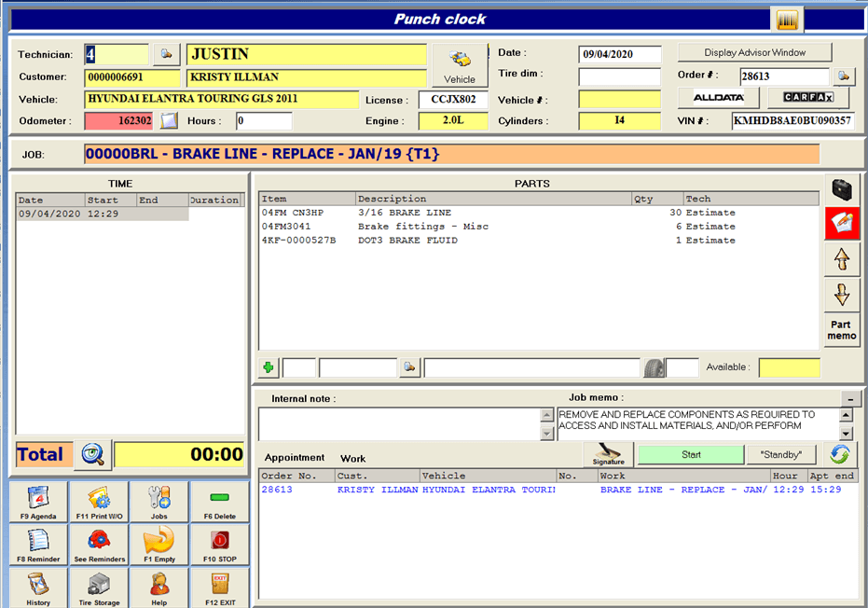Select the Work tab
This screenshot has width=868, height=608.
click(x=354, y=458)
